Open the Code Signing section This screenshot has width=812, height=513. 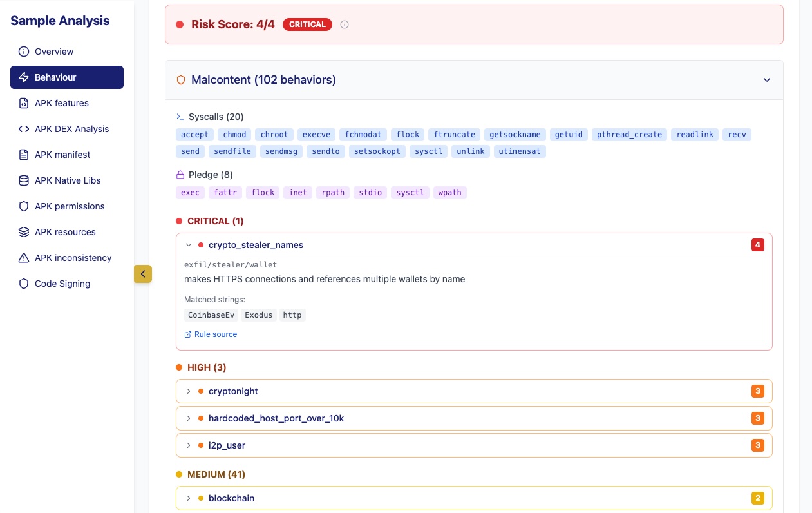[x=62, y=284]
